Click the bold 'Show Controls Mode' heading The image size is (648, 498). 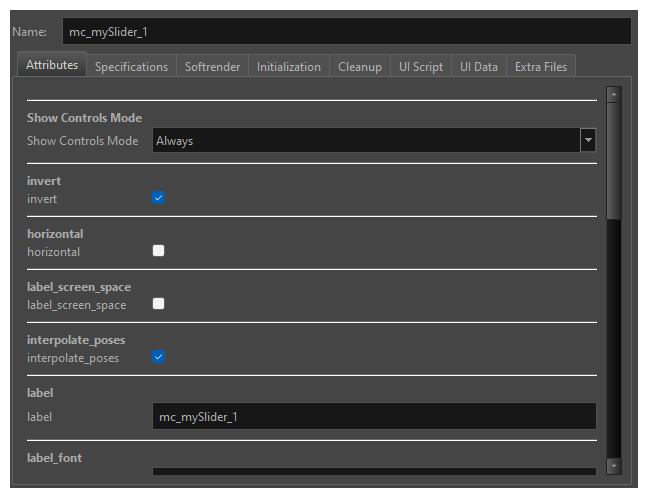click(x=84, y=118)
